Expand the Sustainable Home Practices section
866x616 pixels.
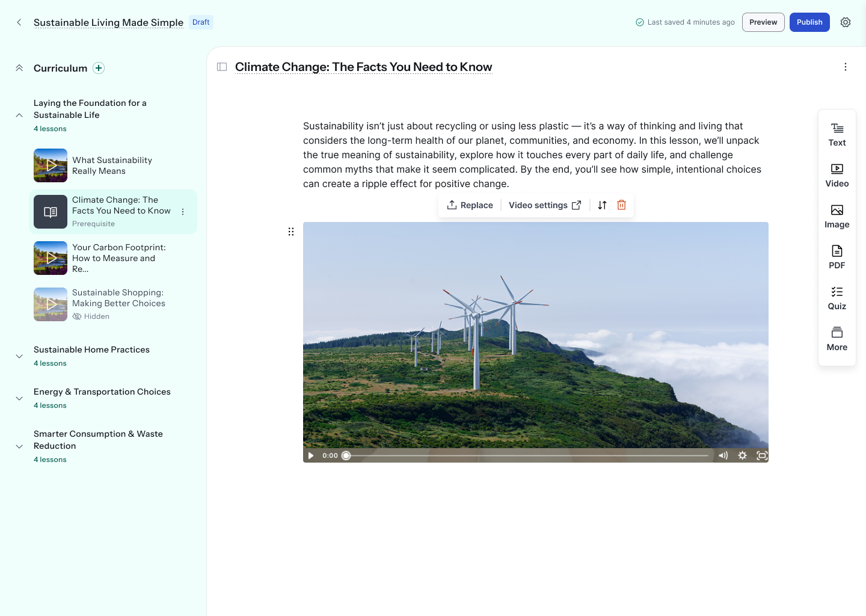19,356
